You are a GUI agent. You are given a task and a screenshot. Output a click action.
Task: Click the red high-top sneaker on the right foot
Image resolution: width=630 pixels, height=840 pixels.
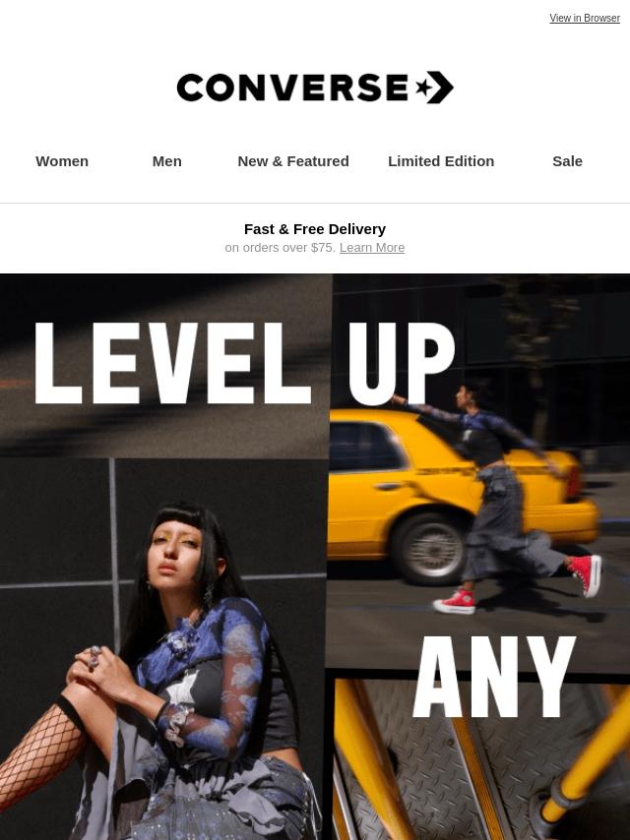[586, 574]
